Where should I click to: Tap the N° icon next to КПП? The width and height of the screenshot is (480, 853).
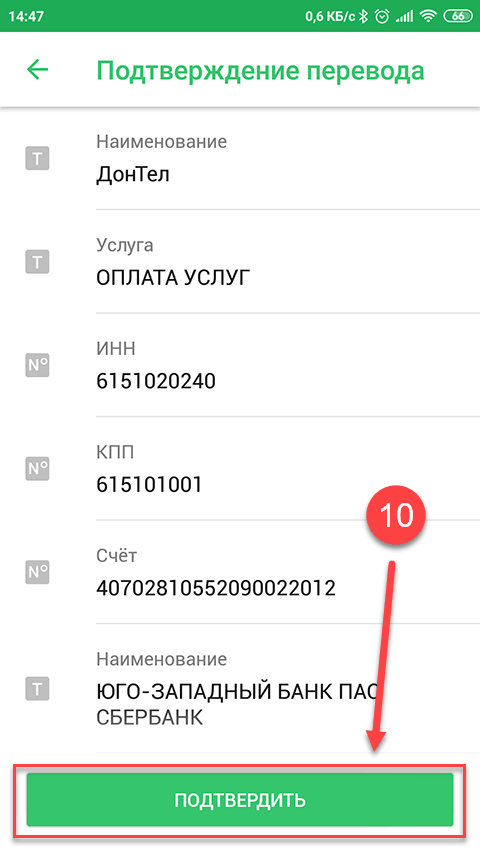(x=37, y=469)
